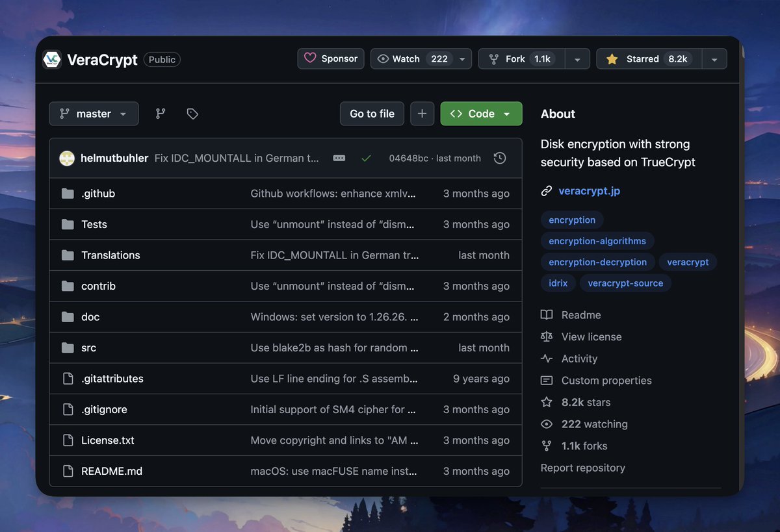Screen dimensions: 780x532
Task: Click the plus add file button
Action: click(x=422, y=114)
